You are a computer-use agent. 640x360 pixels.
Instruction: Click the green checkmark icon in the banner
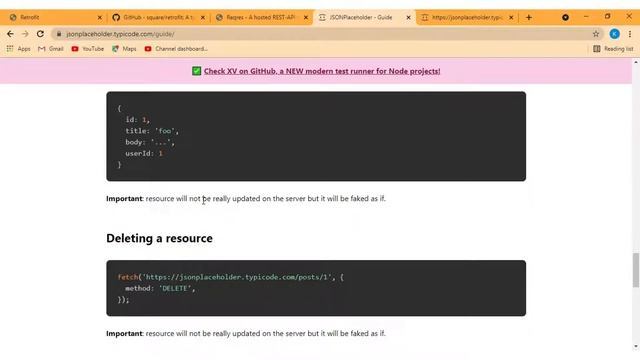coord(196,71)
